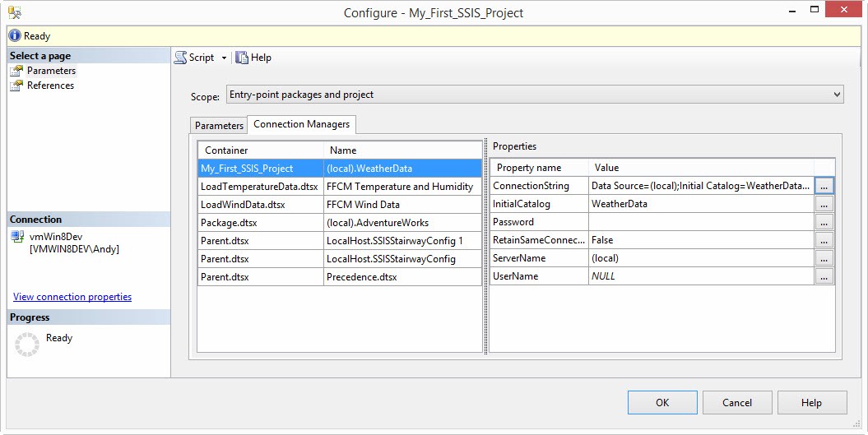This screenshot has width=868, height=435.
Task: Open the Script dropdown arrow
Action: 224,58
